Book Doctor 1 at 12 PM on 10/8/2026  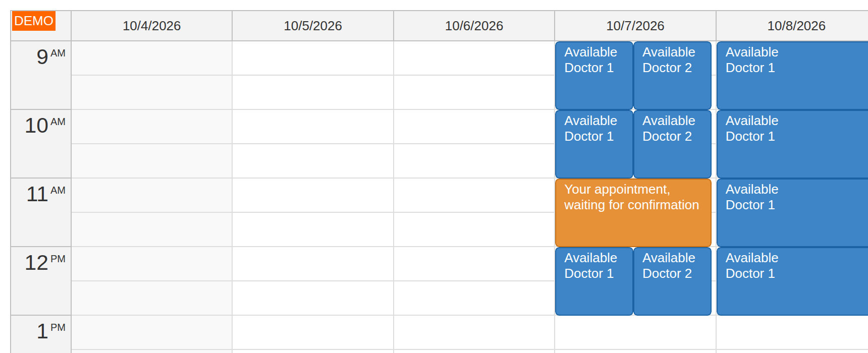pos(792,281)
